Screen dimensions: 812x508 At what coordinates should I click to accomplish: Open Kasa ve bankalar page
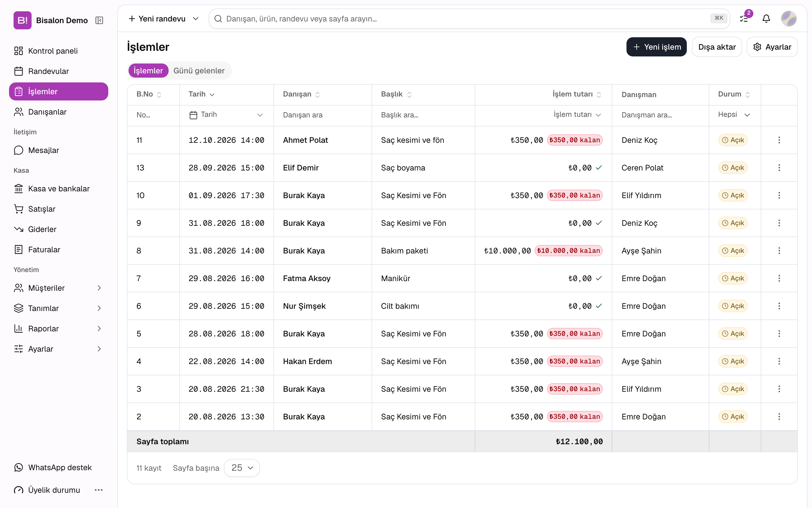coord(58,189)
